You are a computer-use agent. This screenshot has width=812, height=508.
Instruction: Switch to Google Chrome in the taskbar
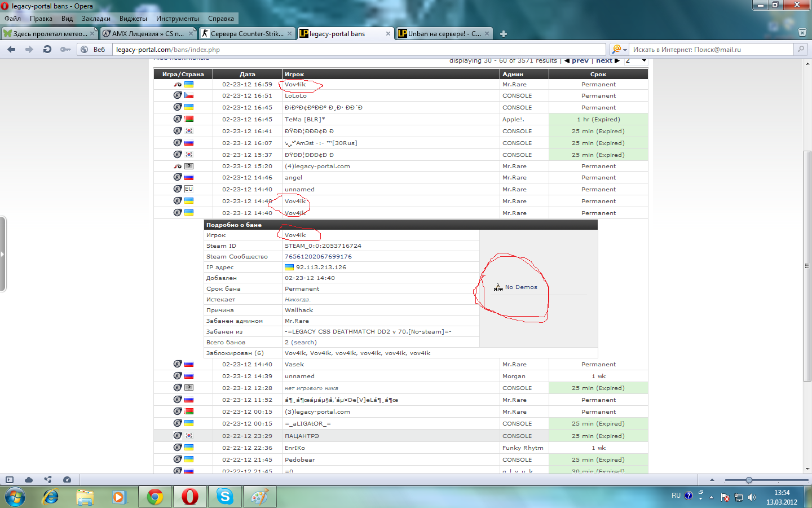[155, 497]
